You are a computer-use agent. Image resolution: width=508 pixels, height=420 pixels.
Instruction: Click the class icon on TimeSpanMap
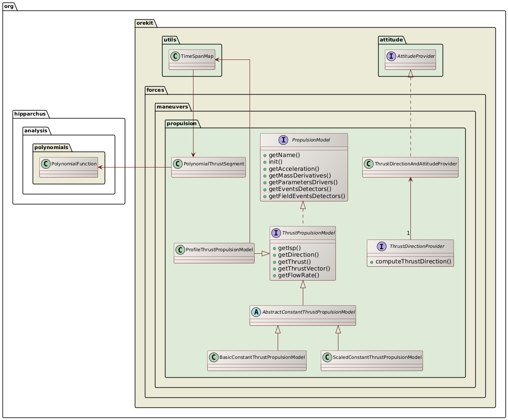pyautogui.click(x=175, y=55)
